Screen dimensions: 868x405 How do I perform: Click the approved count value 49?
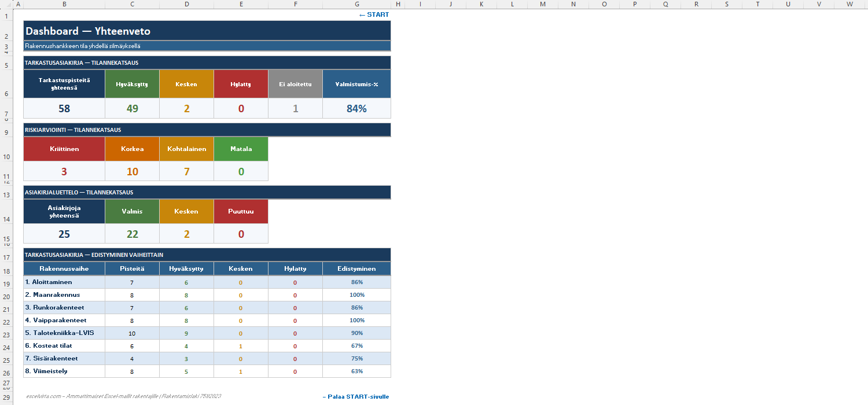pos(133,108)
